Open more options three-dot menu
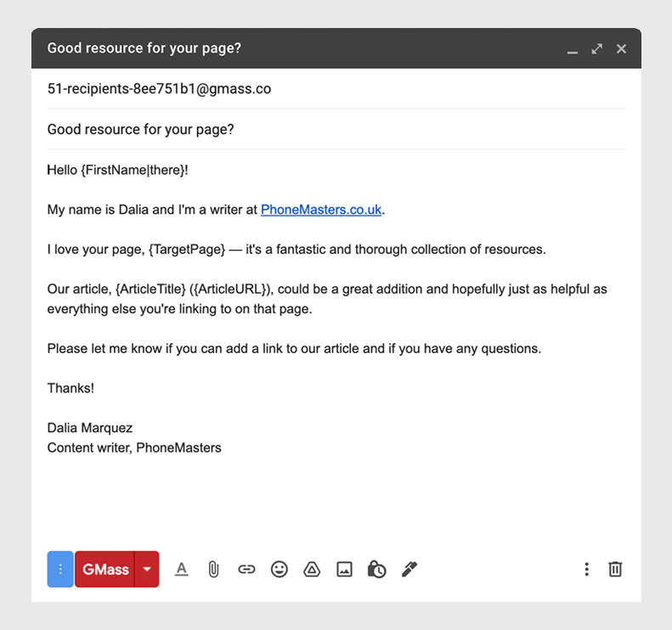 pyautogui.click(x=587, y=569)
